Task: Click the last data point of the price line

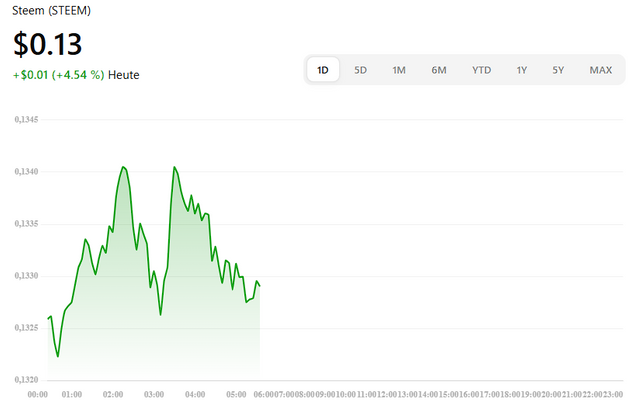Action: (260, 285)
